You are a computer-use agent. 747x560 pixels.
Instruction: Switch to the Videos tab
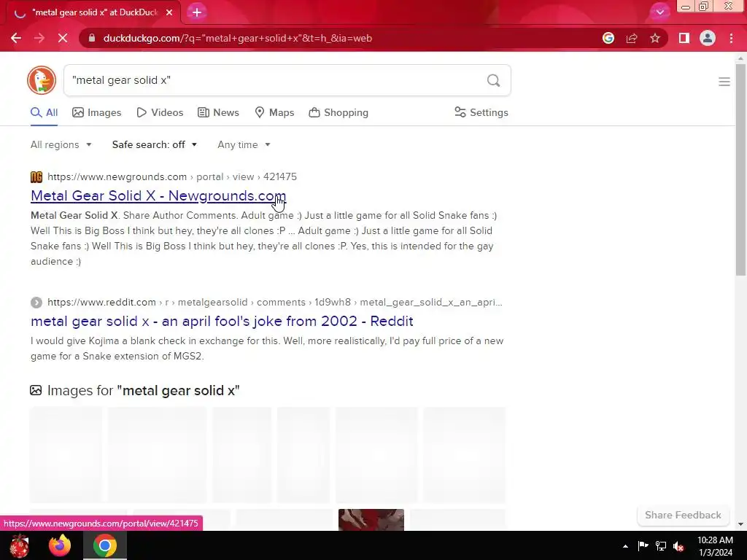click(160, 113)
